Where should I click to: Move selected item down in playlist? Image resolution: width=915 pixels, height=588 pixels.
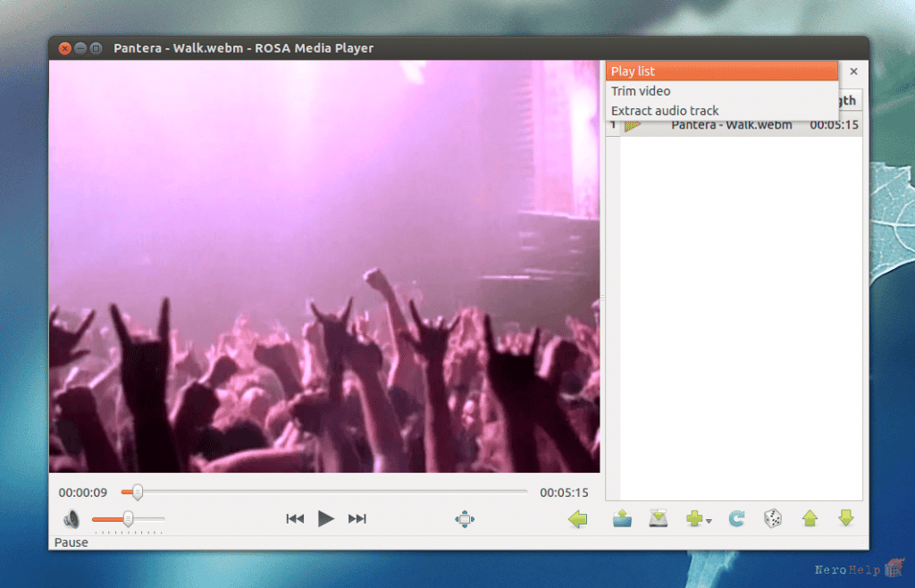pos(845,518)
